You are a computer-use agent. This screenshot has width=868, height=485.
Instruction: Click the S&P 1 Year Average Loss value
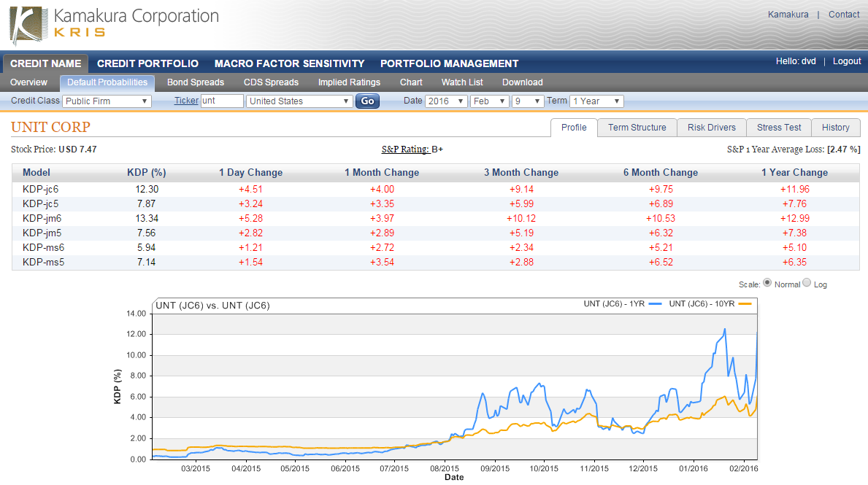pos(844,150)
